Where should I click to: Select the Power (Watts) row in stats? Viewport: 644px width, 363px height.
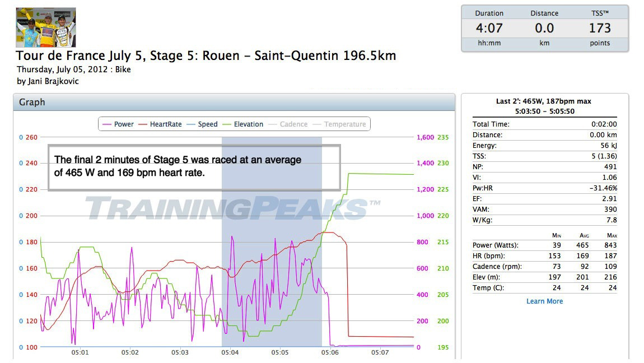point(544,245)
